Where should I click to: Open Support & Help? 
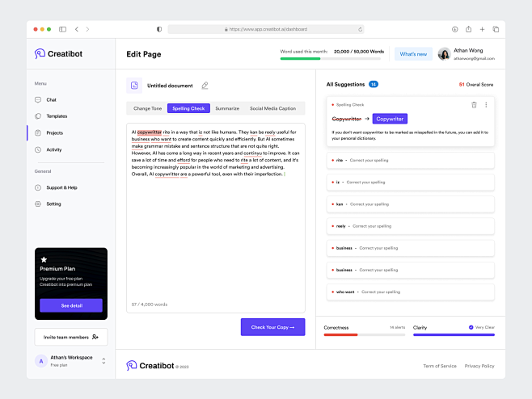tap(61, 187)
